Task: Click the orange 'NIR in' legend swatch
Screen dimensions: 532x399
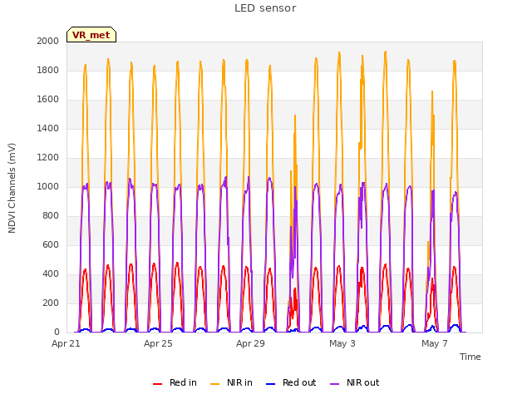Action: 214,384
